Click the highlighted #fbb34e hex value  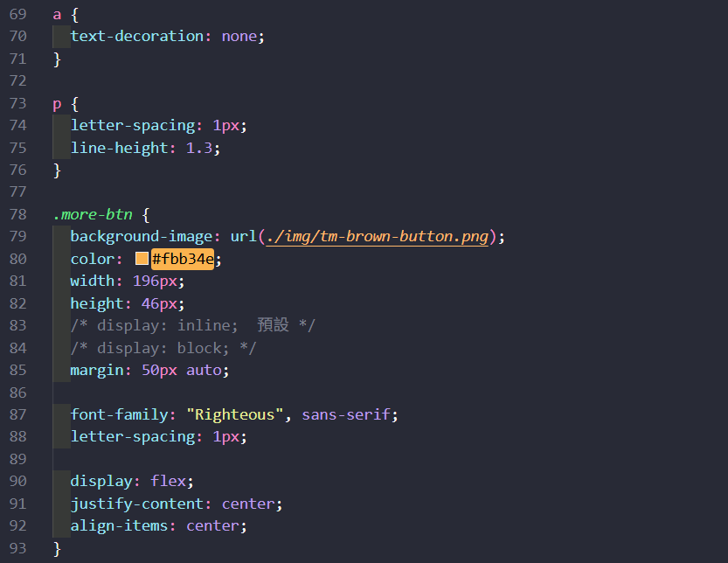pyautogui.click(x=183, y=259)
